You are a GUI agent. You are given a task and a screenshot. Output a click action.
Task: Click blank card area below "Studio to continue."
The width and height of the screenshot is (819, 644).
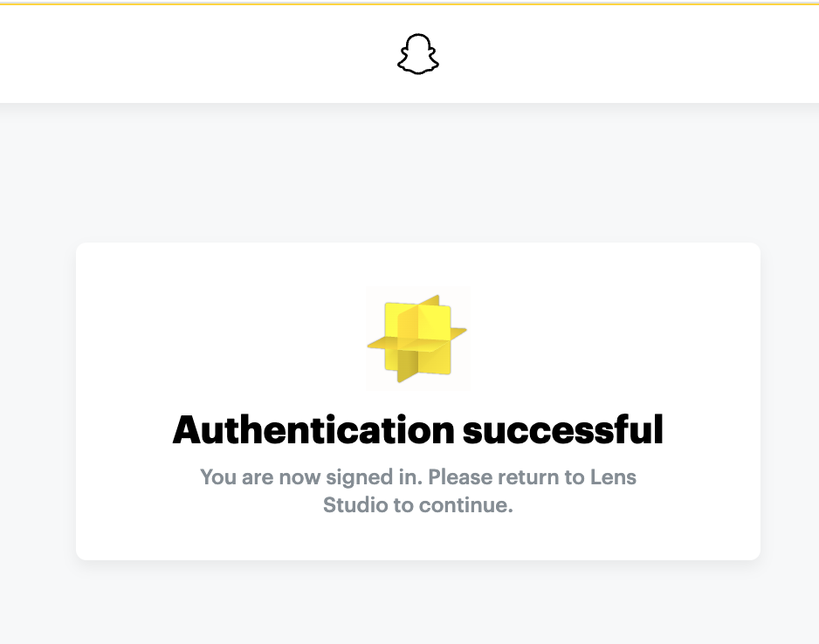click(418, 538)
